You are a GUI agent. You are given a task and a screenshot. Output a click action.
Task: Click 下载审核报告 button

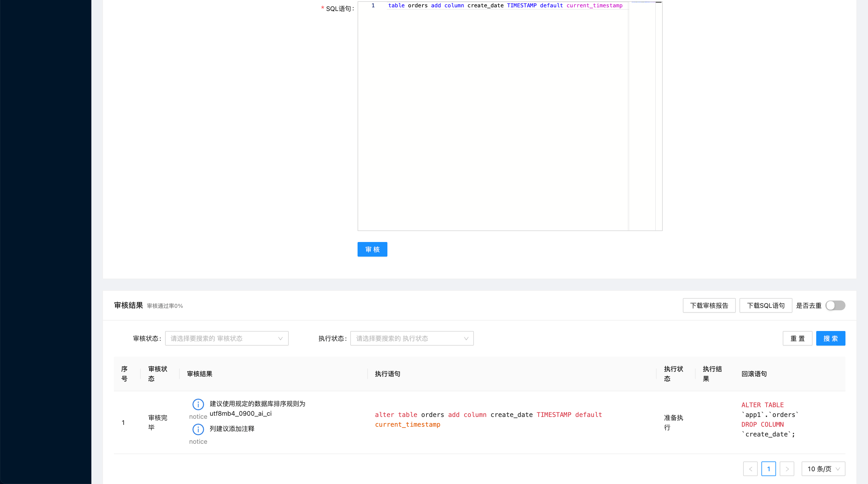[x=709, y=306]
